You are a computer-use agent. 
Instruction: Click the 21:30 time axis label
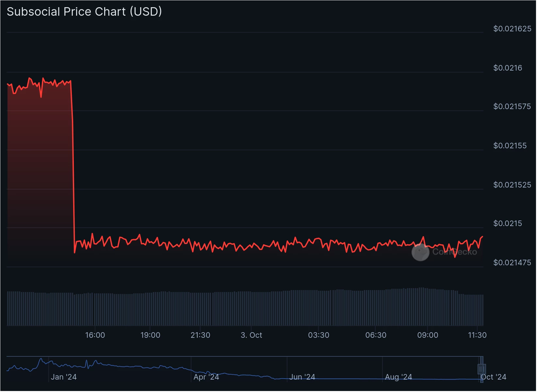[200, 335]
